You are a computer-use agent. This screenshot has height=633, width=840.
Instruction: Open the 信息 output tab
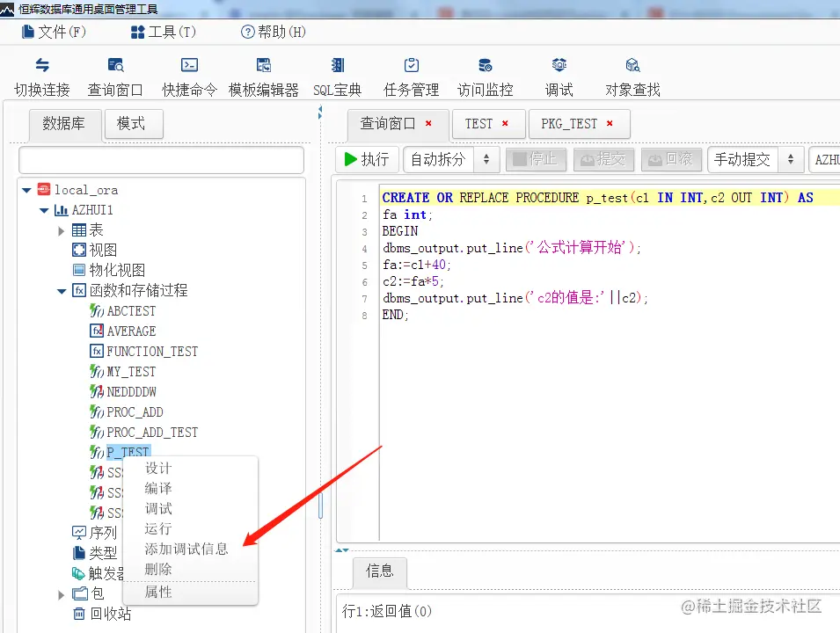(x=380, y=571)
